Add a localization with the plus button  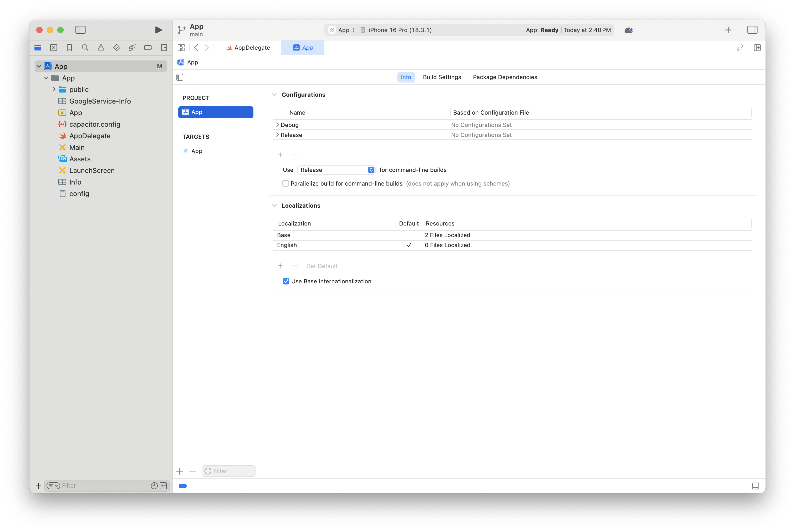[x=280, y=266]
